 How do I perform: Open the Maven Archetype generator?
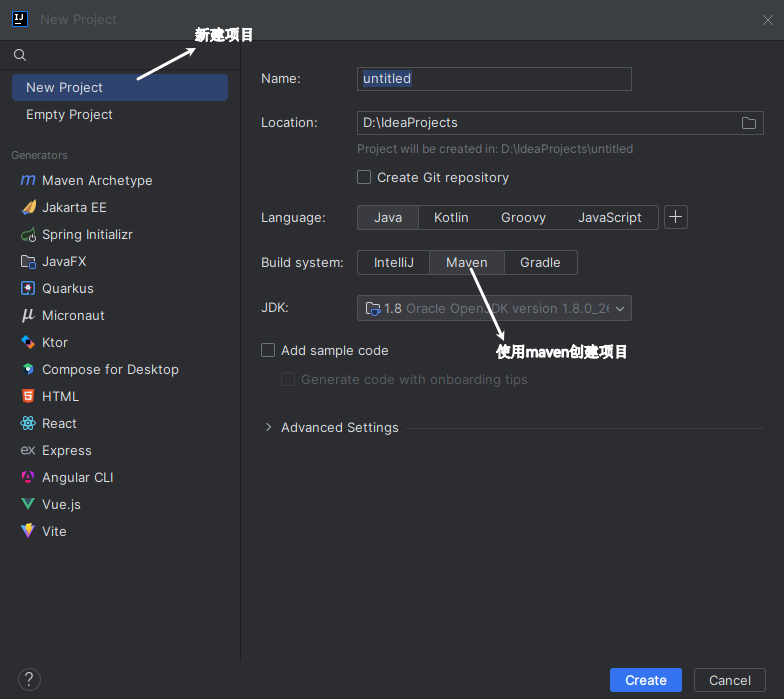pos(97,180)
